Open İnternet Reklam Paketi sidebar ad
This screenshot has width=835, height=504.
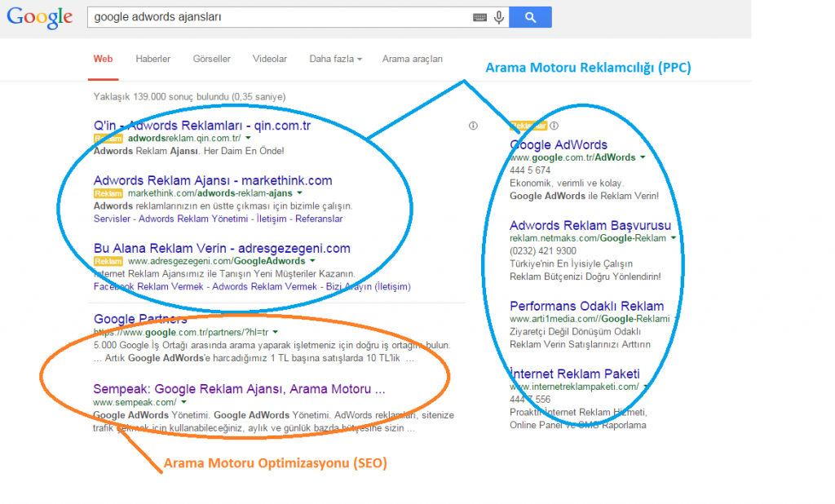tap(575, 374)
